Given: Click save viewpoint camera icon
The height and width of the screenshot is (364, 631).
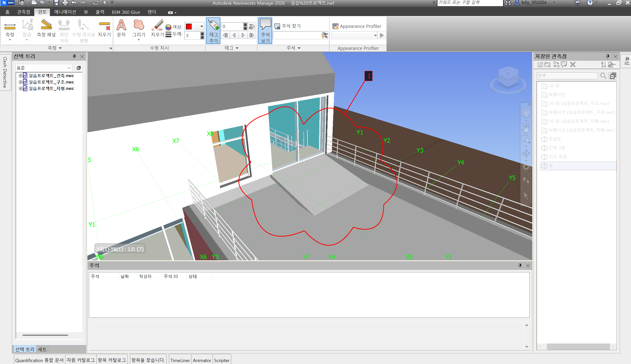Looking at the screenshot, I should (540, 65).
